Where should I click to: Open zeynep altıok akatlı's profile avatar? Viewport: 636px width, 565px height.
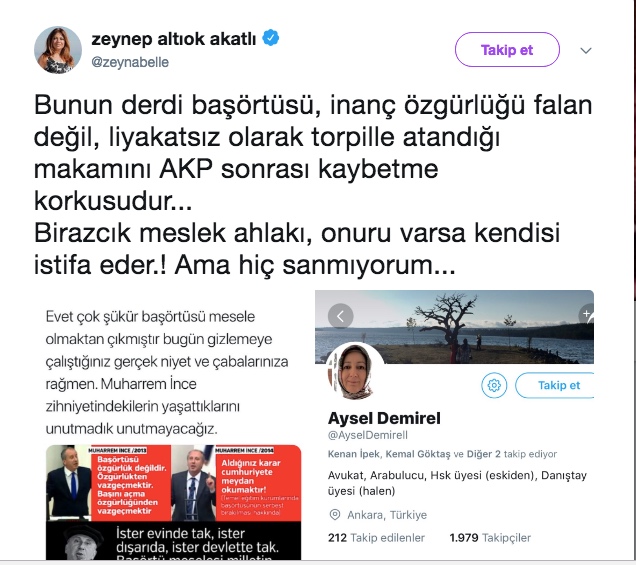pyautogui.click(x=58, y=50)
